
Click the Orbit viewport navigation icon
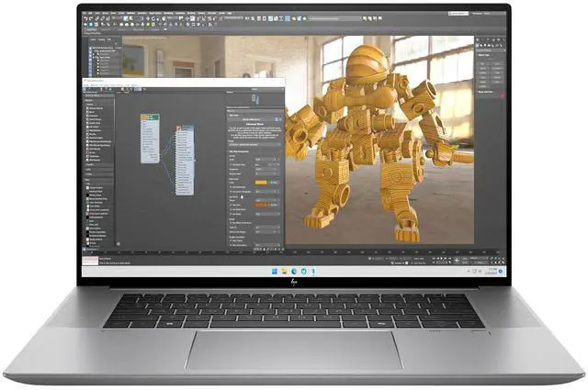point(500,262)
